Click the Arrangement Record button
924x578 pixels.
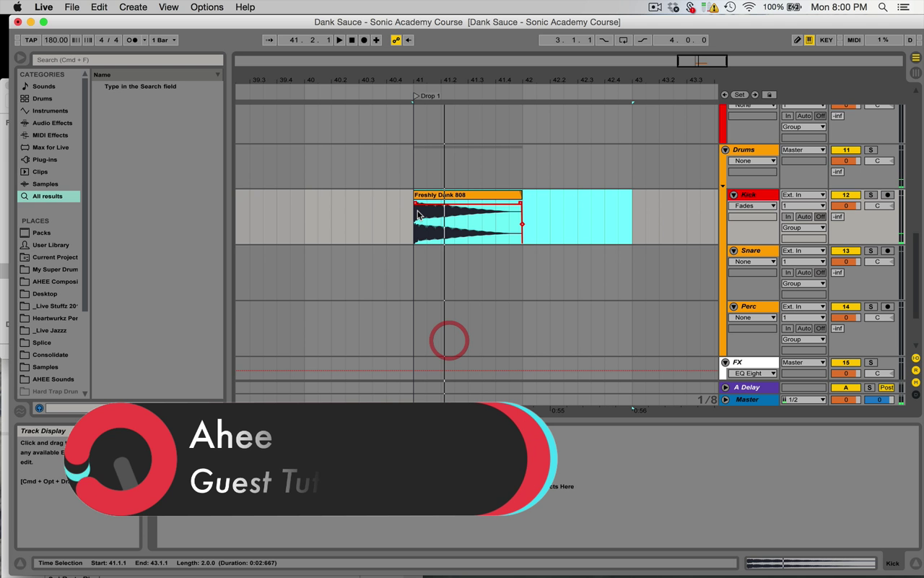[x=364, y=40]
